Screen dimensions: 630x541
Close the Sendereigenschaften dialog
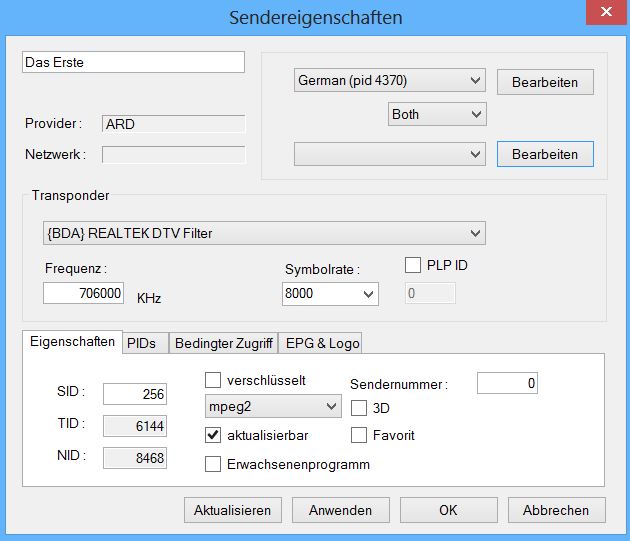point(602,15)
